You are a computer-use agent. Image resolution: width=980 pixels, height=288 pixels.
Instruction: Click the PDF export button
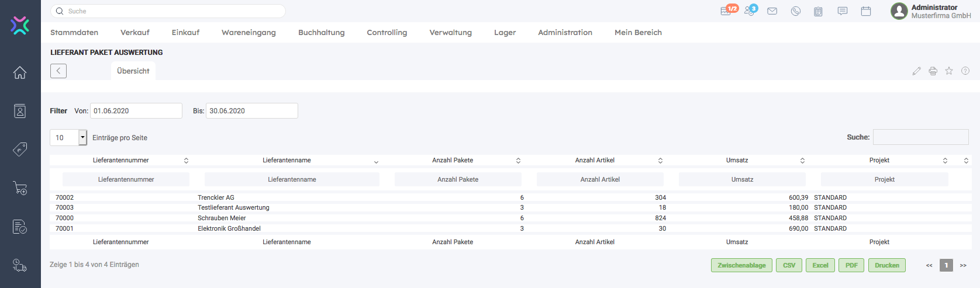(851, 265)
